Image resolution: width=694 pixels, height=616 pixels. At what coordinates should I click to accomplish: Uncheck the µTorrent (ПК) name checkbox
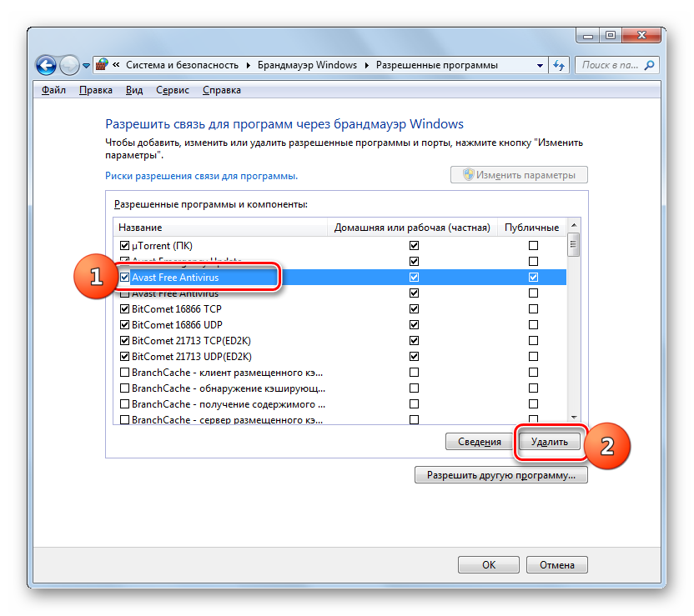click(125, 246)
